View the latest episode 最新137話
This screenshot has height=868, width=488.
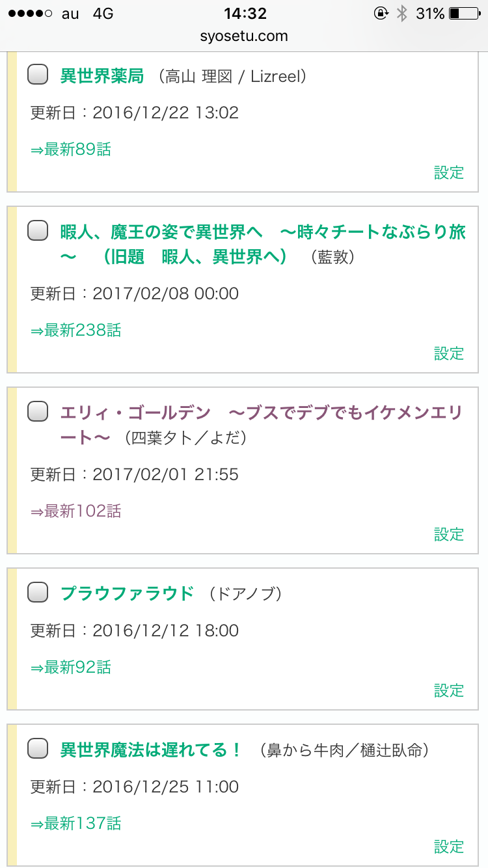(76, 824)
